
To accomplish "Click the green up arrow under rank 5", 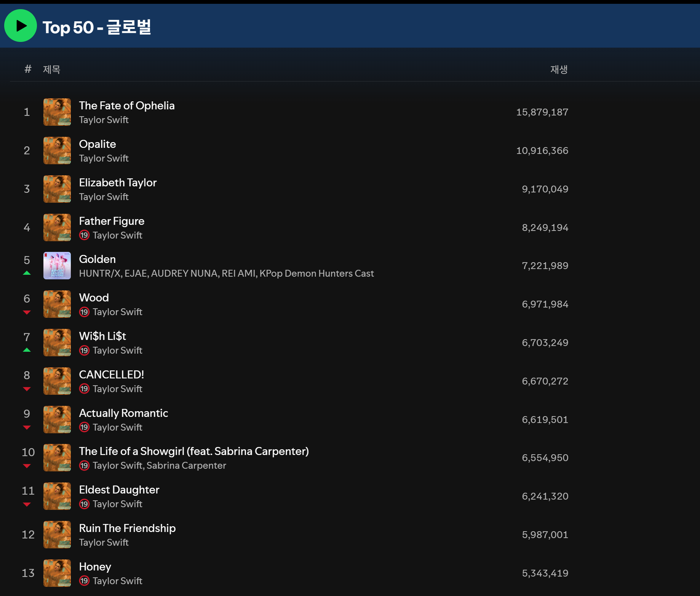I will point(27,273).
